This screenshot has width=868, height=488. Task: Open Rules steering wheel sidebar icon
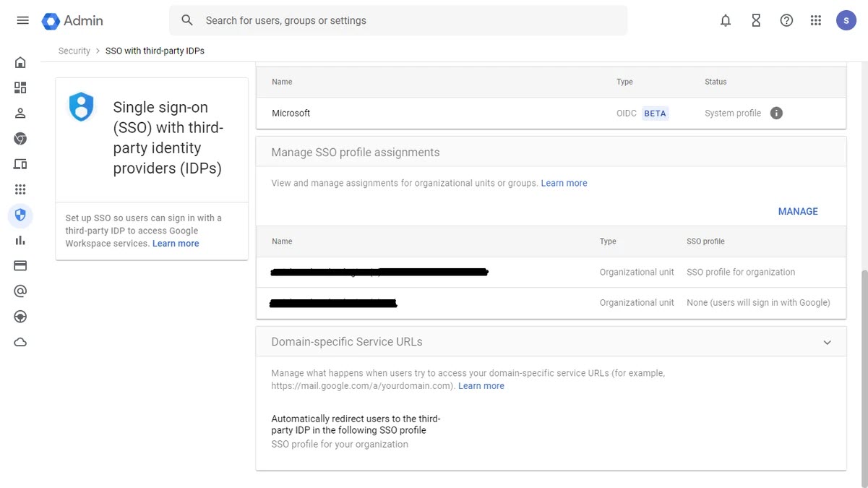pyautogui.click(x=20, y=317)
